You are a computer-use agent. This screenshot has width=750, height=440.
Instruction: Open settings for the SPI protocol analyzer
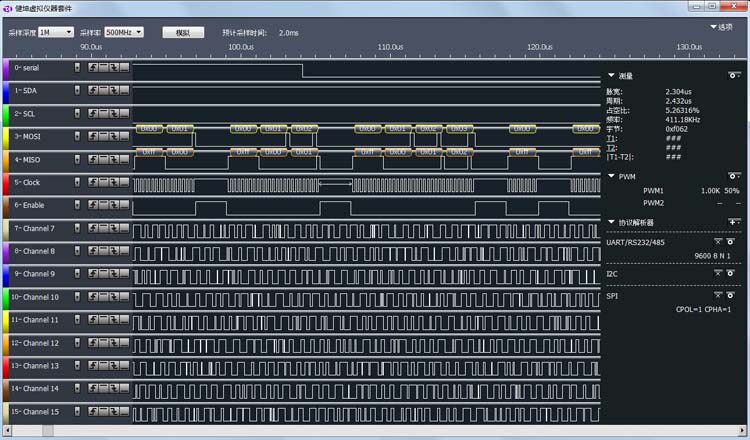coord(731,296)
